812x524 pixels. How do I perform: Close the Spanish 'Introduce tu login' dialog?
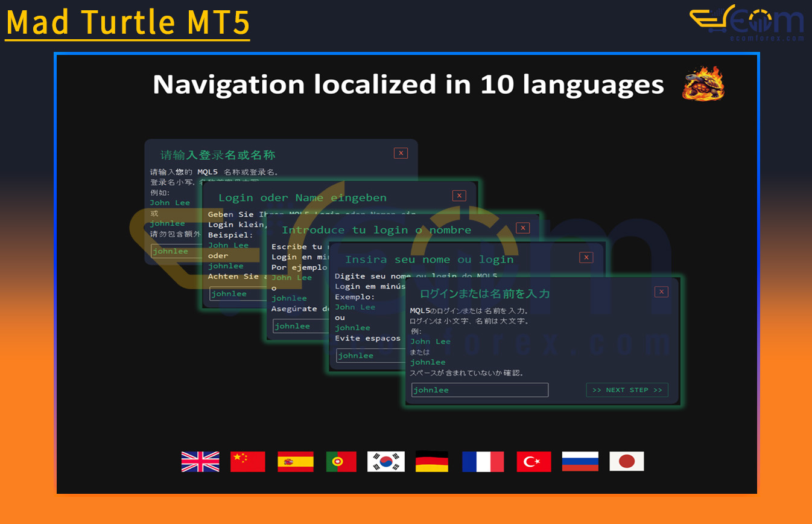click(523, 228)
